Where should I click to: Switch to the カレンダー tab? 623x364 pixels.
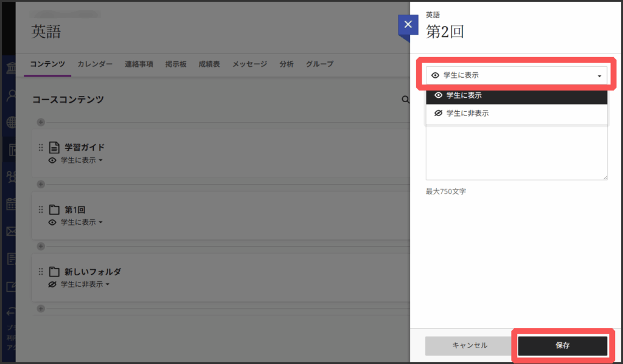click(x=95, y=64)
